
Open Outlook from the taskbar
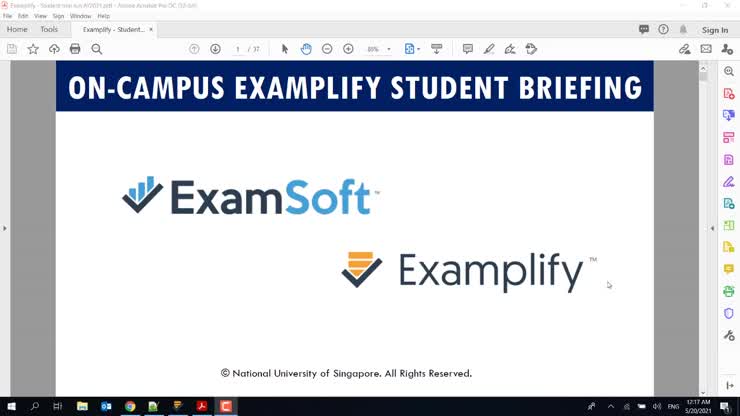click(106, 406)
